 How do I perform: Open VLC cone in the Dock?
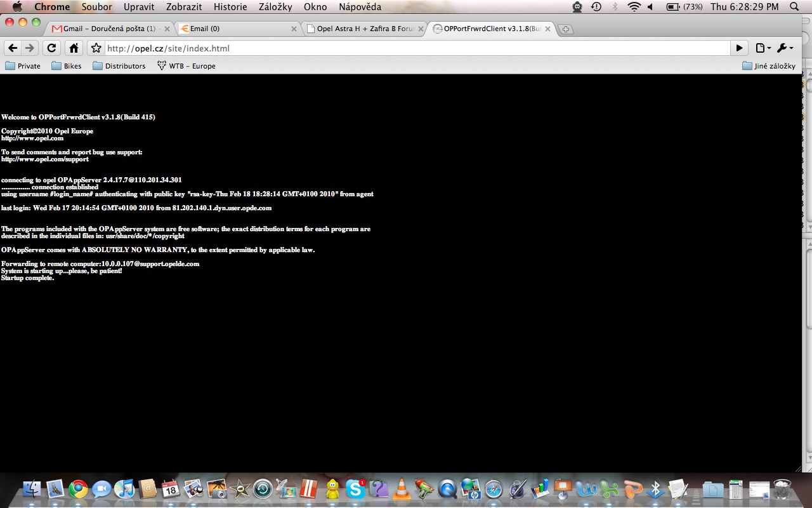click(x=401, y=489)
